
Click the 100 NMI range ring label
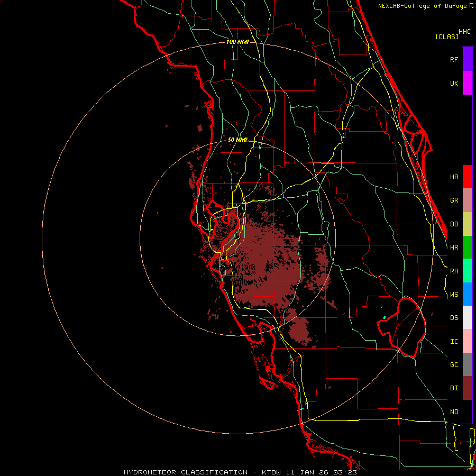pos(237,42)
